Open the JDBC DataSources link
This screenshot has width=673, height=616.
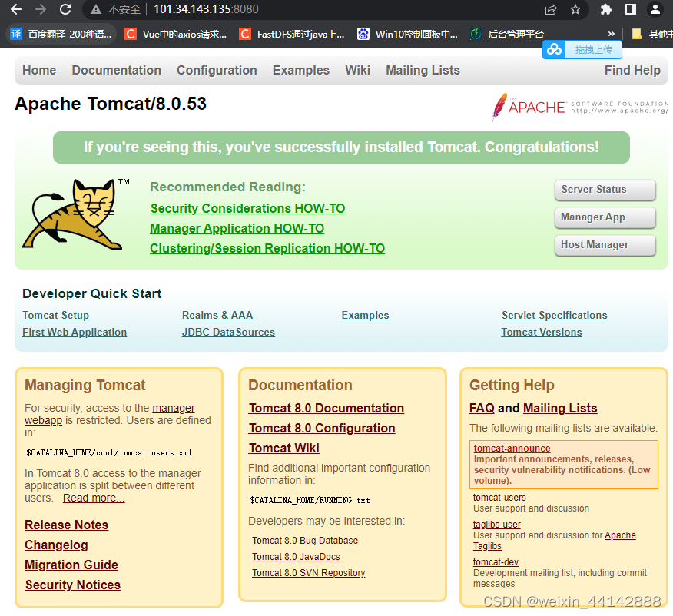(228, 333)
